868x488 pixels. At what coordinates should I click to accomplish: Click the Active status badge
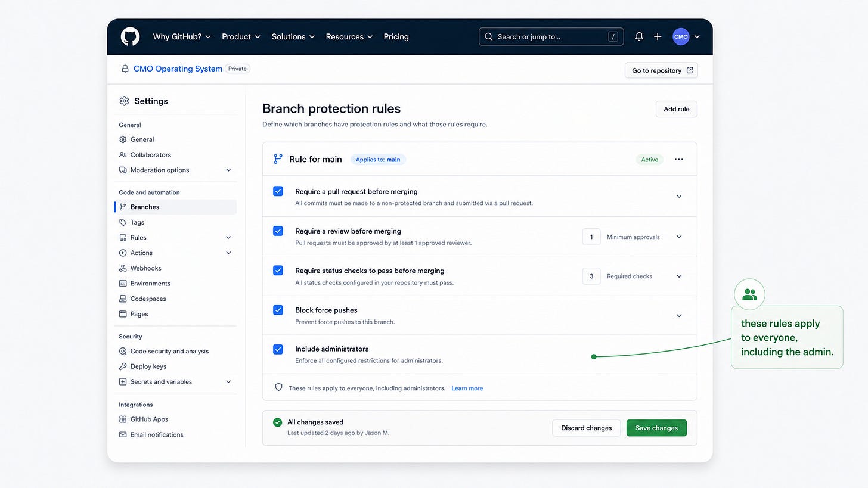[x=650, y=160]
